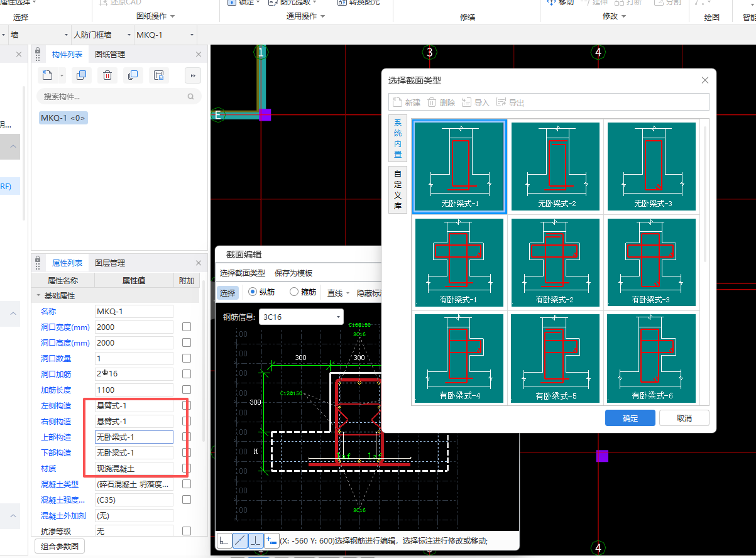This screenshot has height=558, width=756.
Task: Switch to the 图纸管理 tab
Action: tap(110, 55)
